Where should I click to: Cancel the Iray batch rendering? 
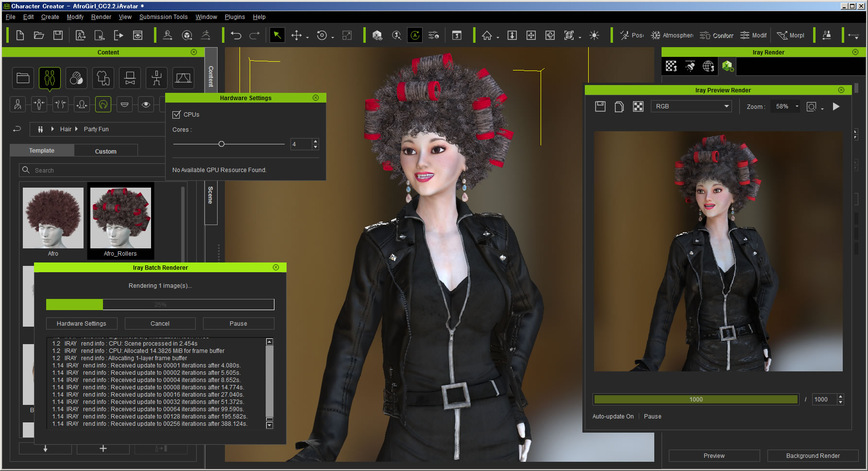(160, 324)
